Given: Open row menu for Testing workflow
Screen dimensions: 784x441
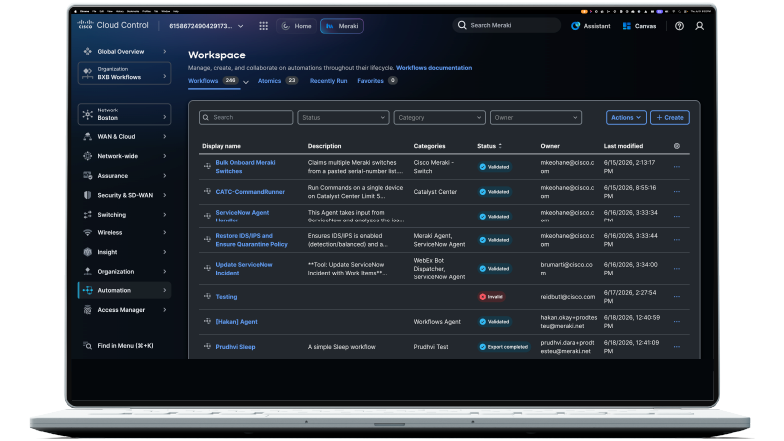Looking at the screenshot, I should (676, 297).
